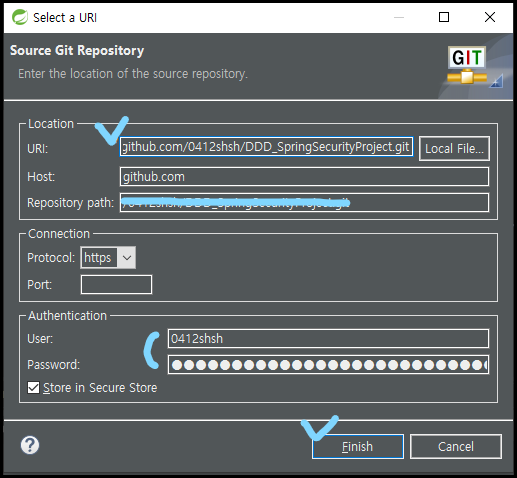
Task: Click the 'Protocol:' label
Action: click(51, 258)
